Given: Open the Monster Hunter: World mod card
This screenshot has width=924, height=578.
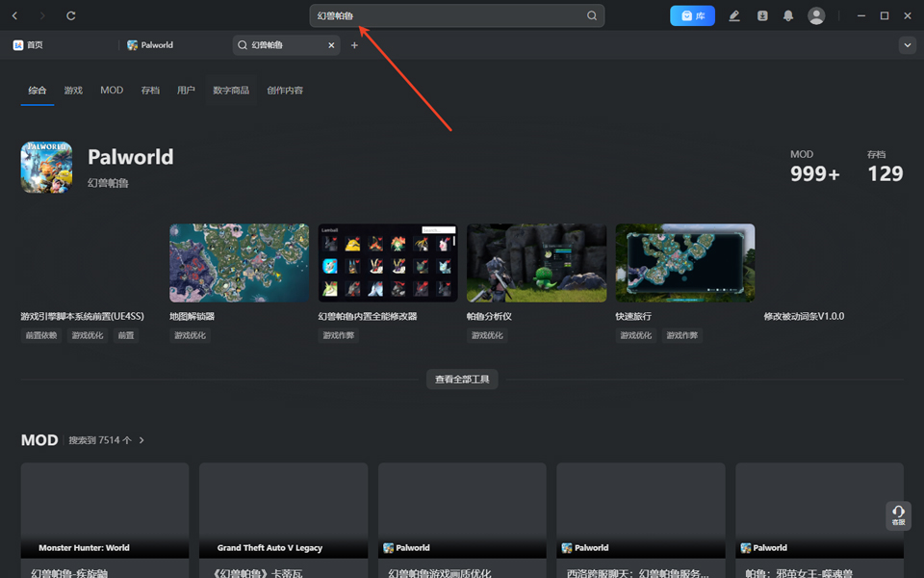Looking at the screenshot, I should point(105,520).
